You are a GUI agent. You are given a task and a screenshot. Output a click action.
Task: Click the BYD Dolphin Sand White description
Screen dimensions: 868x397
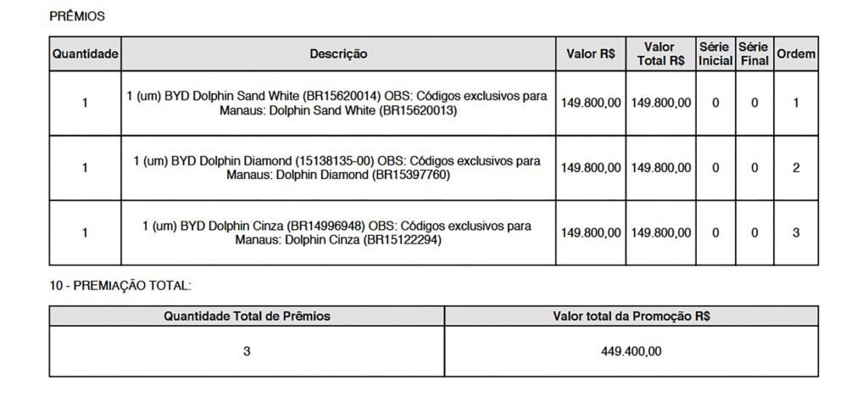coord(337,103)
